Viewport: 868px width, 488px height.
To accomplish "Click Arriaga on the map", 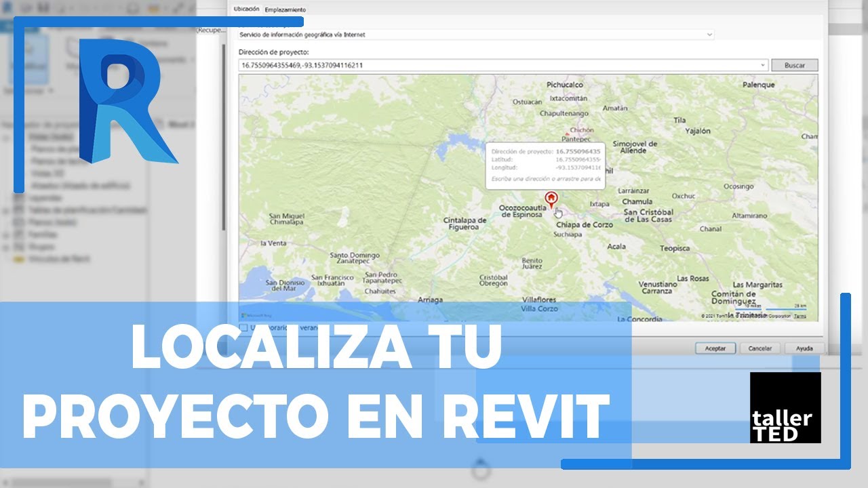I will point(431,300).
